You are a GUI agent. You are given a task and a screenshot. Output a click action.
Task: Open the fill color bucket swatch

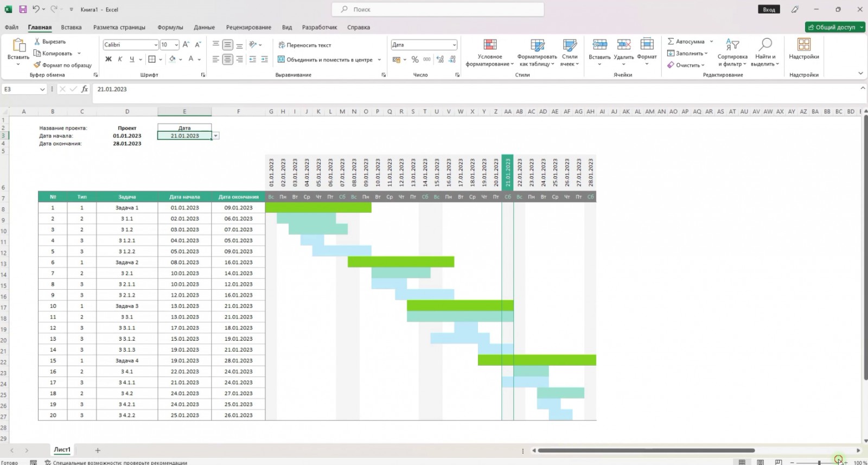point(172,59)
